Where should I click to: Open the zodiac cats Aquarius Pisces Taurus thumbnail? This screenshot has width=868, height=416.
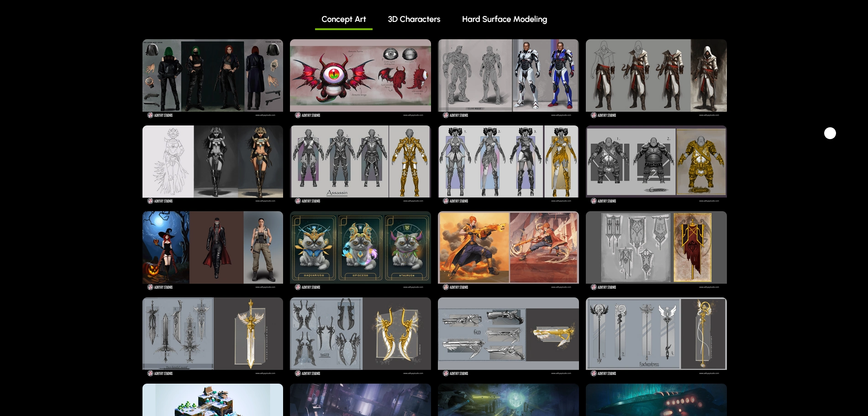pos(360,251)
